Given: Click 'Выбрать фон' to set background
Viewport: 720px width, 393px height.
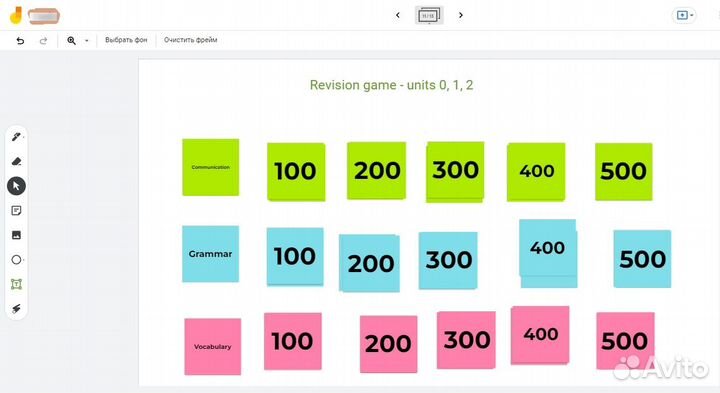Looking at the screenshot, I should 126,40.
